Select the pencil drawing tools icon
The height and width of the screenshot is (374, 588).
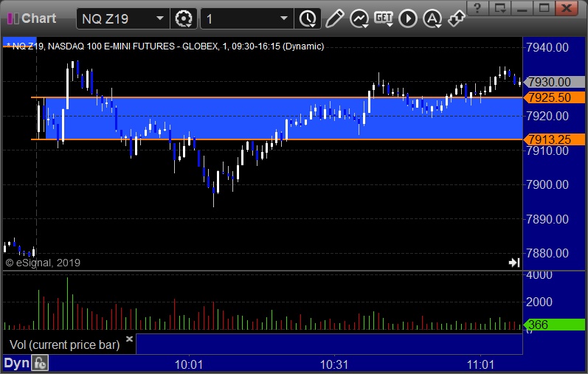click(334, 18)
